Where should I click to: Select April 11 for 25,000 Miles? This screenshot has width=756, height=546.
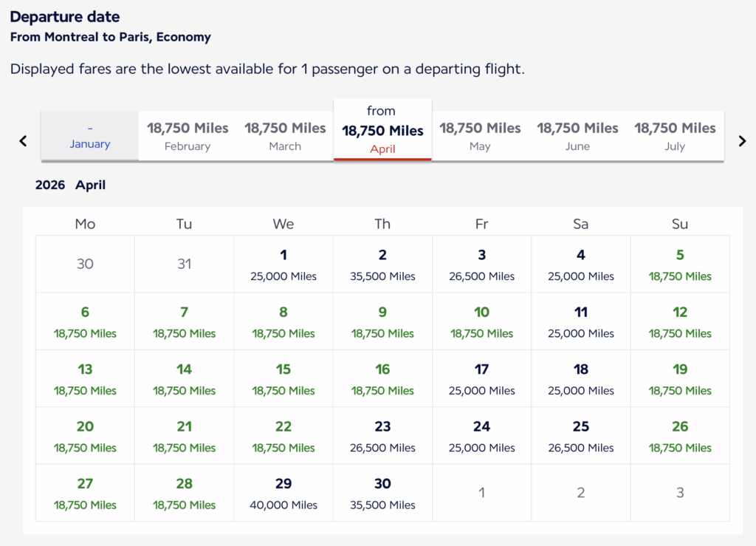pos(580,321)
